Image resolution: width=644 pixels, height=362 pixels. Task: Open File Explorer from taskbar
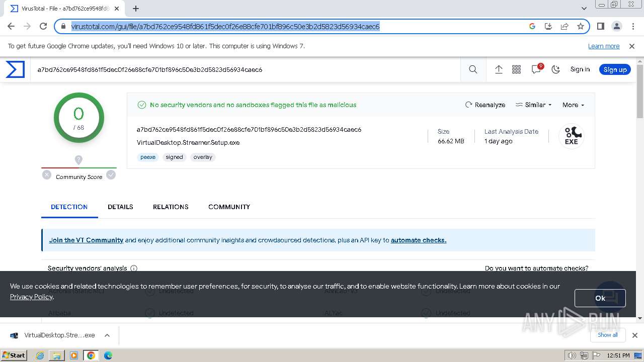click(x=57, y=355)
